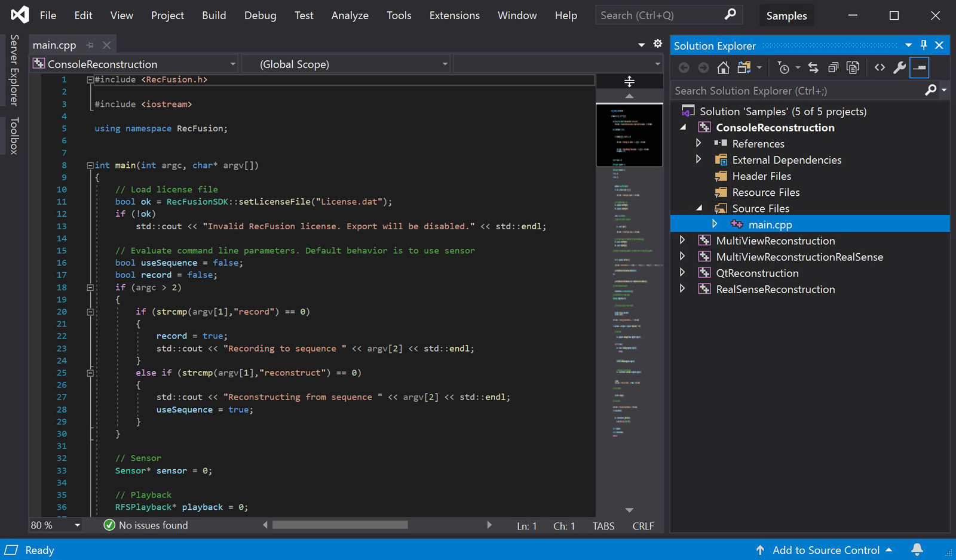Click the Pending Changes Filter clock icon
956x560 pixels.
[x=784, y=68]
